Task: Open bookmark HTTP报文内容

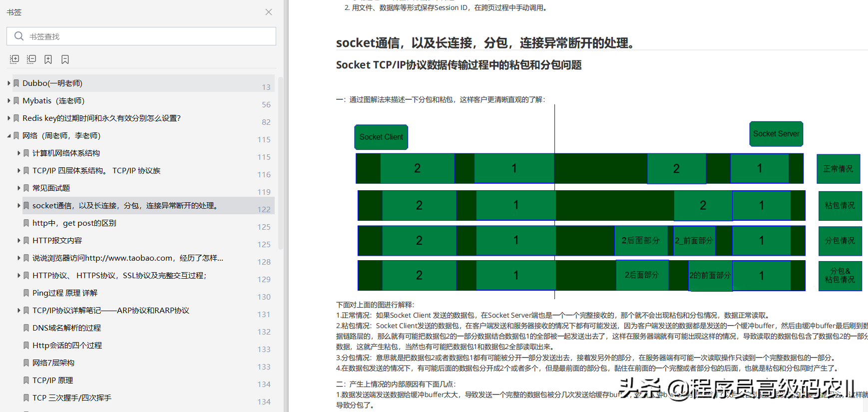Action: (57, 240)
